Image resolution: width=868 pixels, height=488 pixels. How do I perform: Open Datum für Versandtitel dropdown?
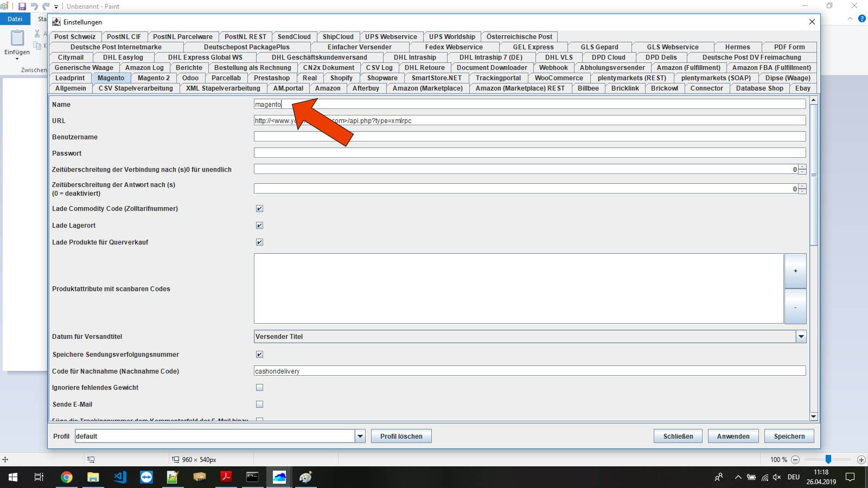801,337
